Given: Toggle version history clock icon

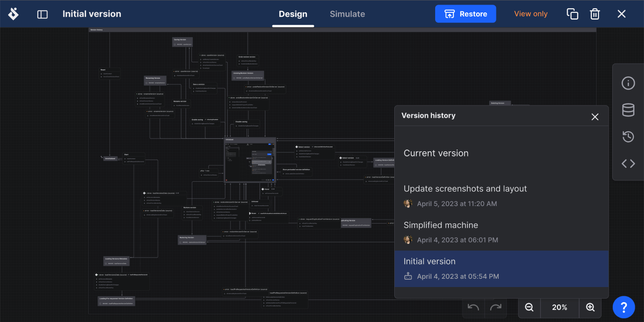Looking at the screenshot, I should [x=628, y=137].
